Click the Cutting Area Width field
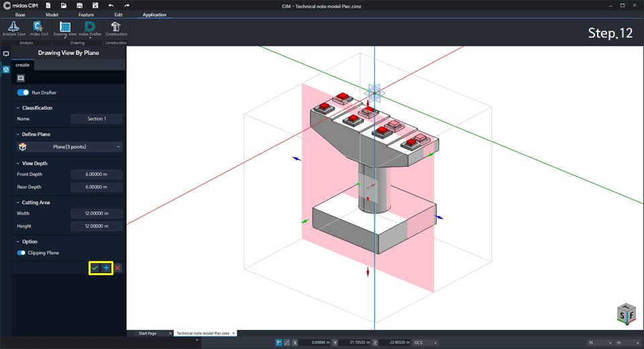The image size is (644, 349). (97, 213)
